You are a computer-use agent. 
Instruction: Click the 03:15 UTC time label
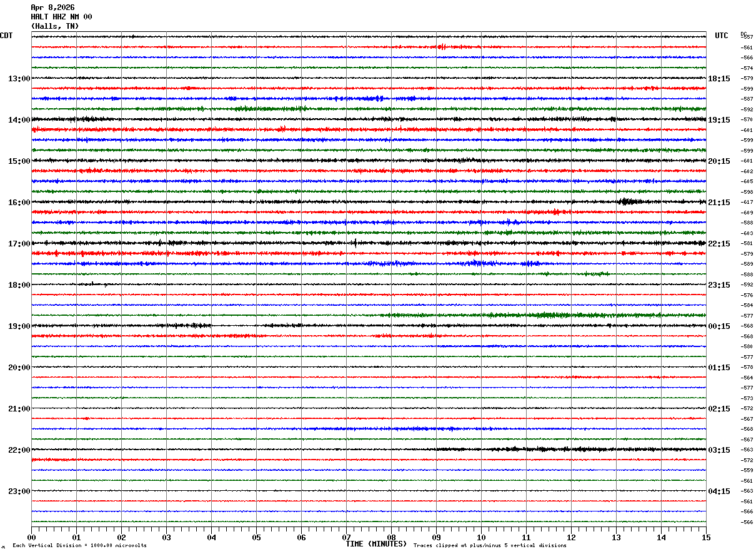(719, 450)
